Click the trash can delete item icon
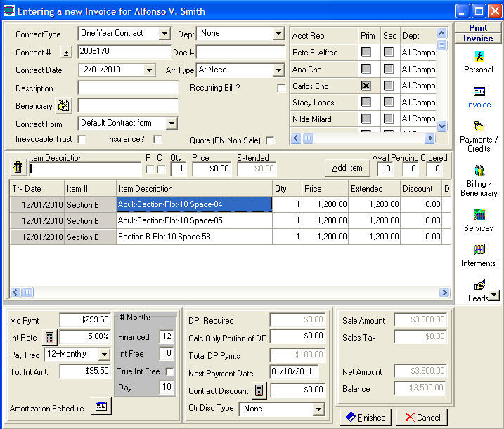This screenshot has height=429, width=504. click(x=18, y=168)
